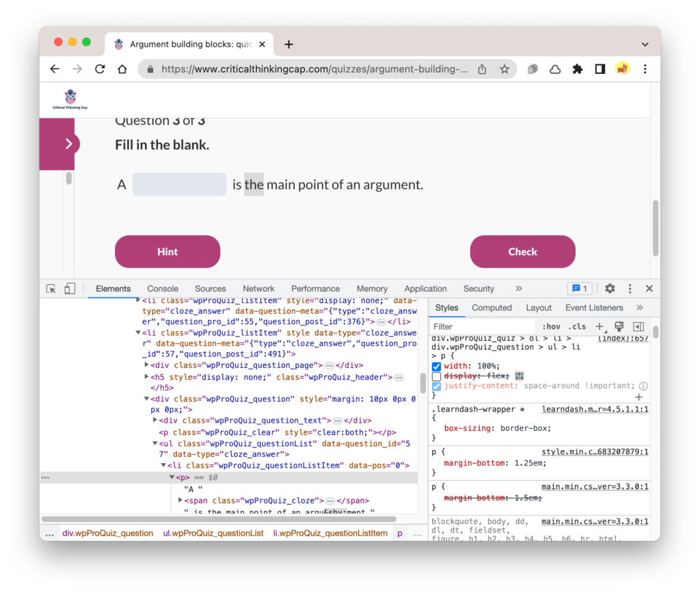Open the Memory tab
This screenshot has width=700, height=593.
click(x=372, y=289)
